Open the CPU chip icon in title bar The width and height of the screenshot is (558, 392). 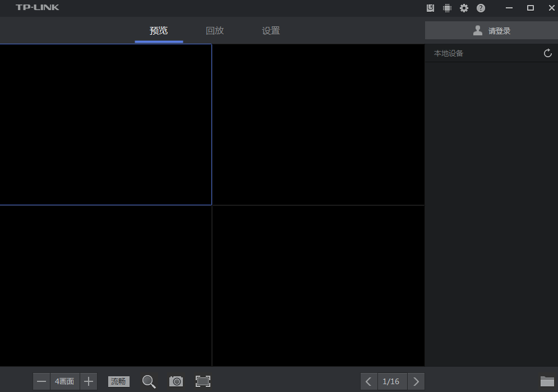[447, 8]
